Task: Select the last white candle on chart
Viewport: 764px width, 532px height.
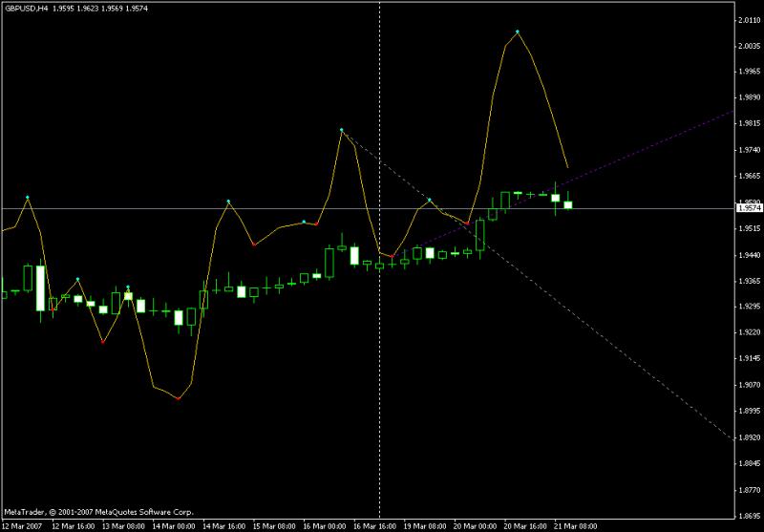Action: coord(568,203)
